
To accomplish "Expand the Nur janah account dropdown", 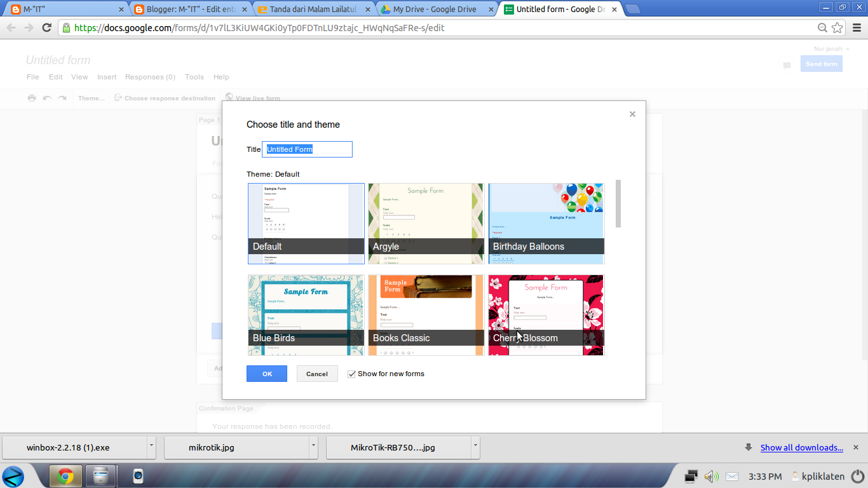I will point(831,49).
